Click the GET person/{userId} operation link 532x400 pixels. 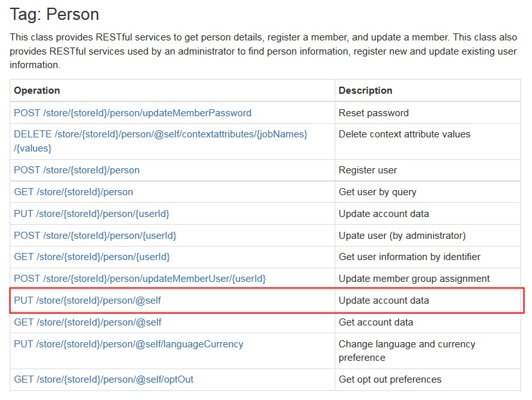pyautogui.click(x=91, y=257)
